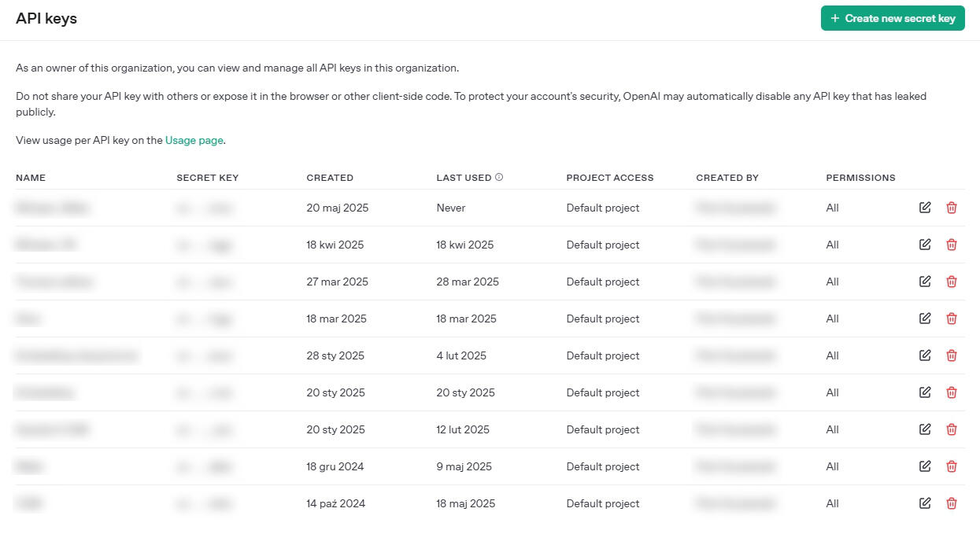Create a new secret key
The image size is (980, 534).
pyautogui.click(x=892, y=18)
